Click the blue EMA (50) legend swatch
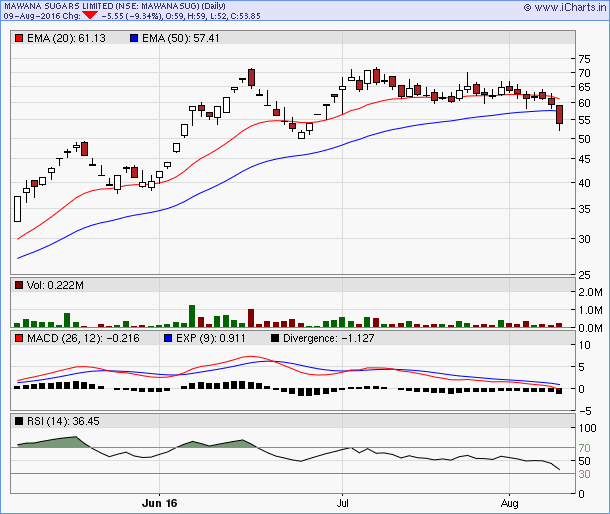 134,38
